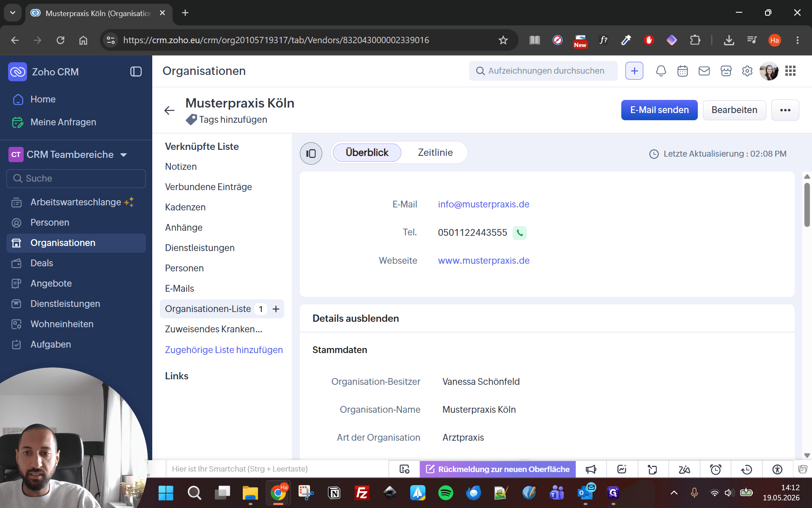
Task: Click the green phone call icon
Action: tap(520, 233)
